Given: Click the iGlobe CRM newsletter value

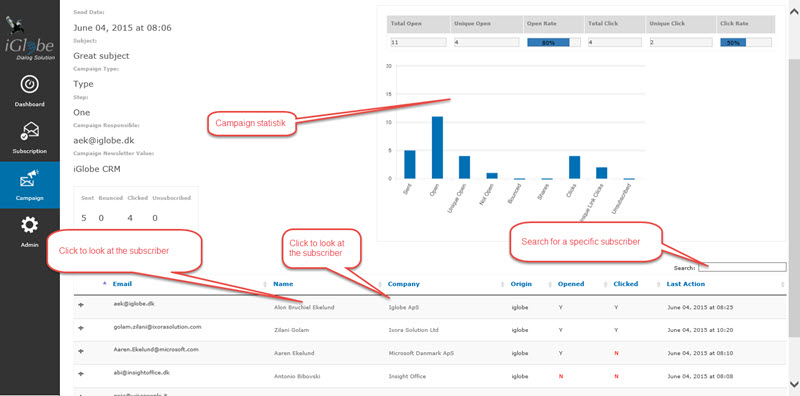Looking at the screenshot, I should point(97,168).
